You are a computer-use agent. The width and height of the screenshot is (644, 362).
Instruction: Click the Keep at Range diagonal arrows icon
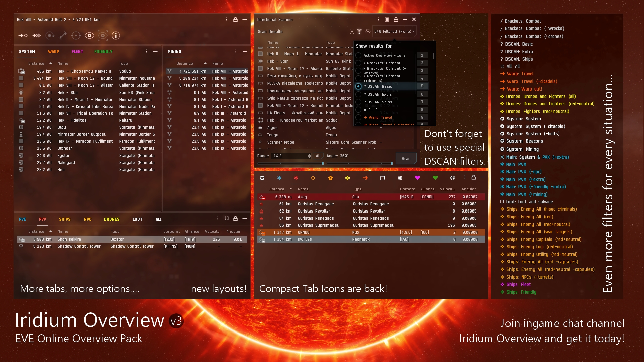pyautogui.click(x=63, y=35)
